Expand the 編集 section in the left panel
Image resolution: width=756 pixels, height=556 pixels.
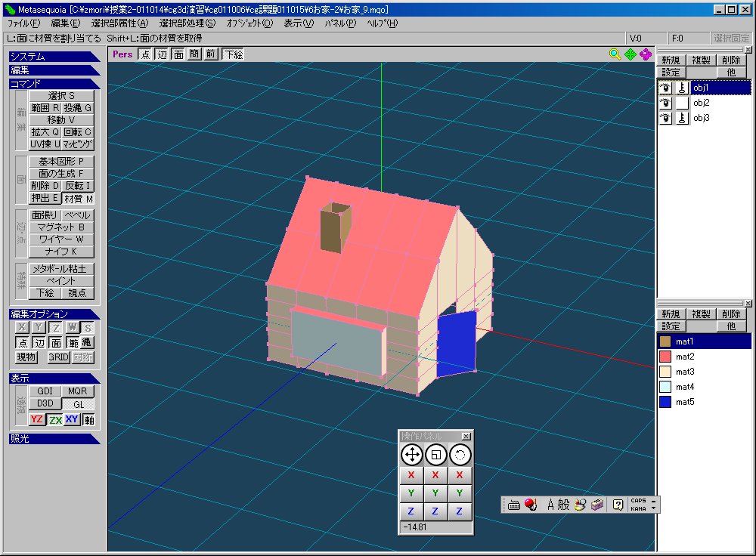(x=54, y=69)
